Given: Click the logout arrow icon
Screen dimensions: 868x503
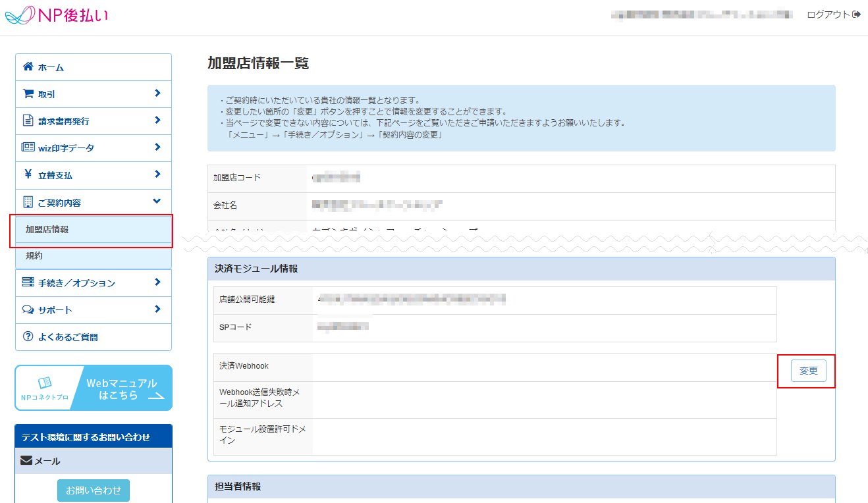Looking at the screenshot, I should click(x=856, y=14).
